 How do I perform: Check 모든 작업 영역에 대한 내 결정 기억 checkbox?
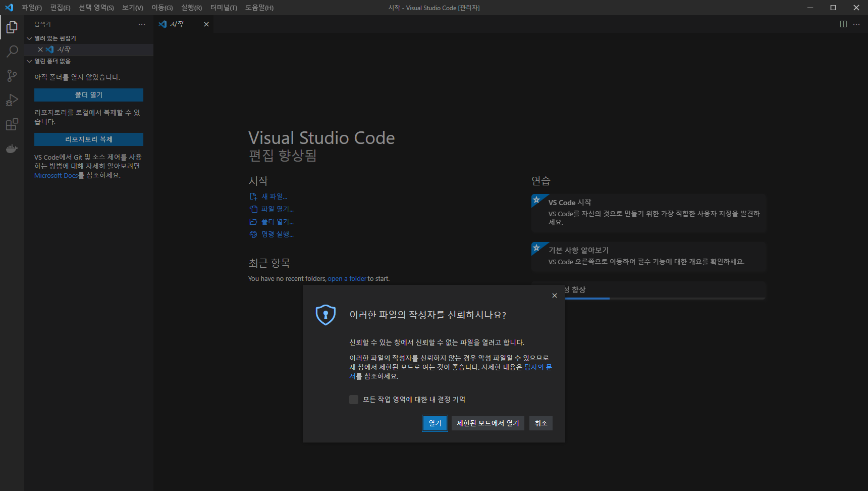[x=354, y=400]
